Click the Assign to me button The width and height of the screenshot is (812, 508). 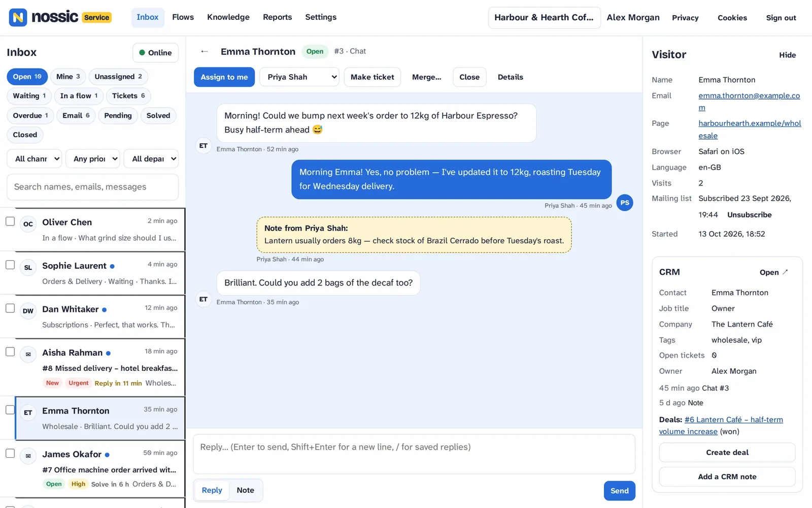point(224,77)
